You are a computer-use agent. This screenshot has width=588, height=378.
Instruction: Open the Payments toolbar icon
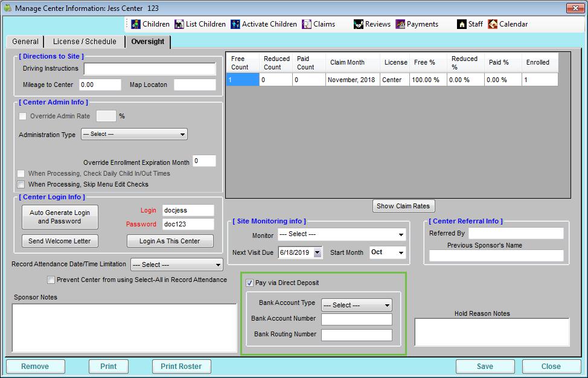[400, 24]
